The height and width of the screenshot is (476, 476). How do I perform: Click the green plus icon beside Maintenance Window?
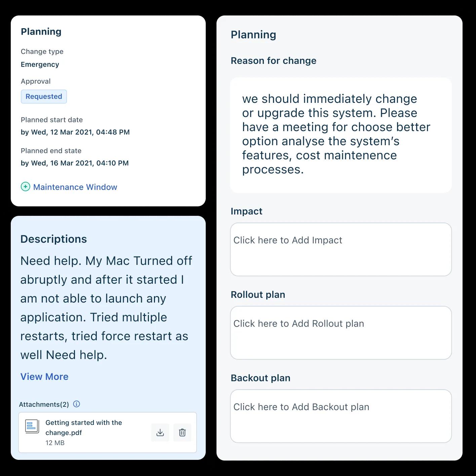click(26, 187)
